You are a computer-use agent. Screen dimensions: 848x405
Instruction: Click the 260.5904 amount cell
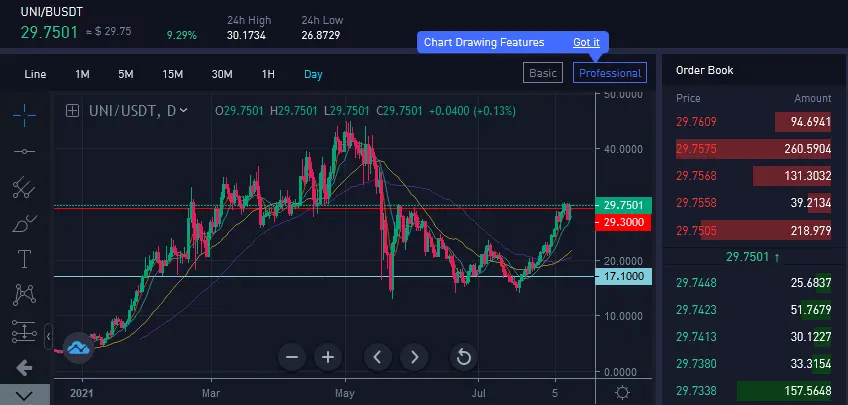(807, 149)
